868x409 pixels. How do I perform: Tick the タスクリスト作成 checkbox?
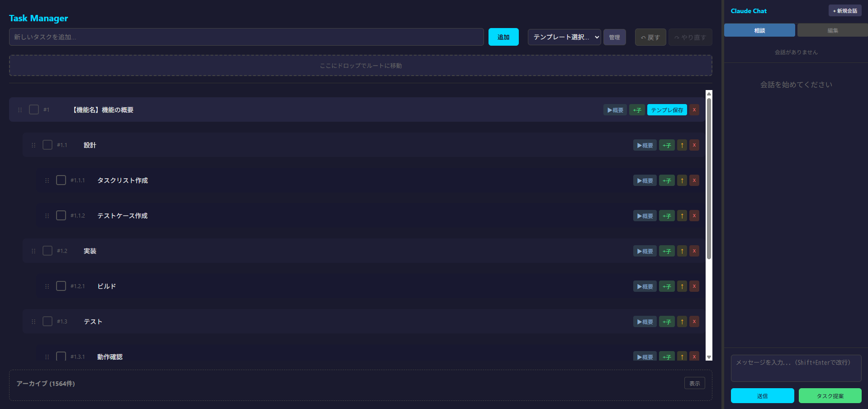(x=61, y=180)
